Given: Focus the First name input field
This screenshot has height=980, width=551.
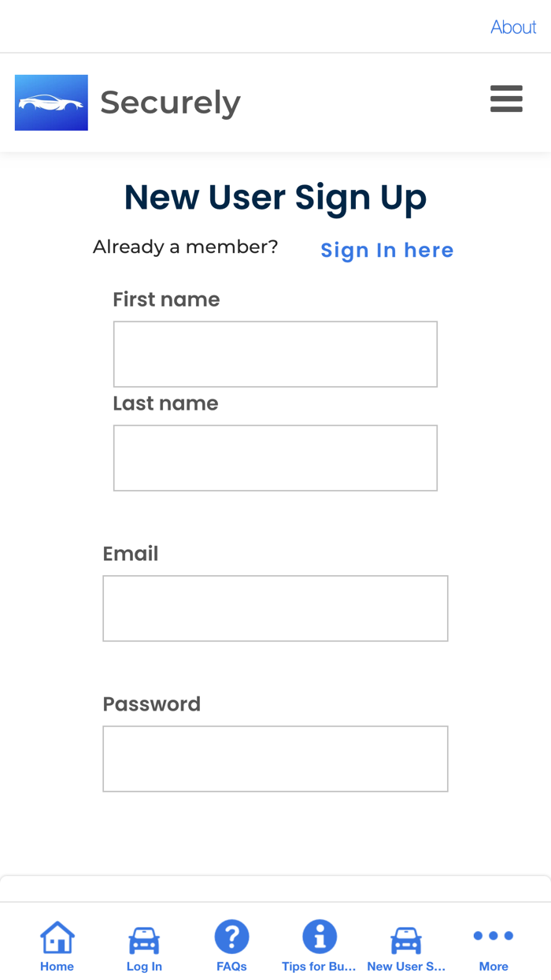Looking at the screenshot, I should pos(275,354).
